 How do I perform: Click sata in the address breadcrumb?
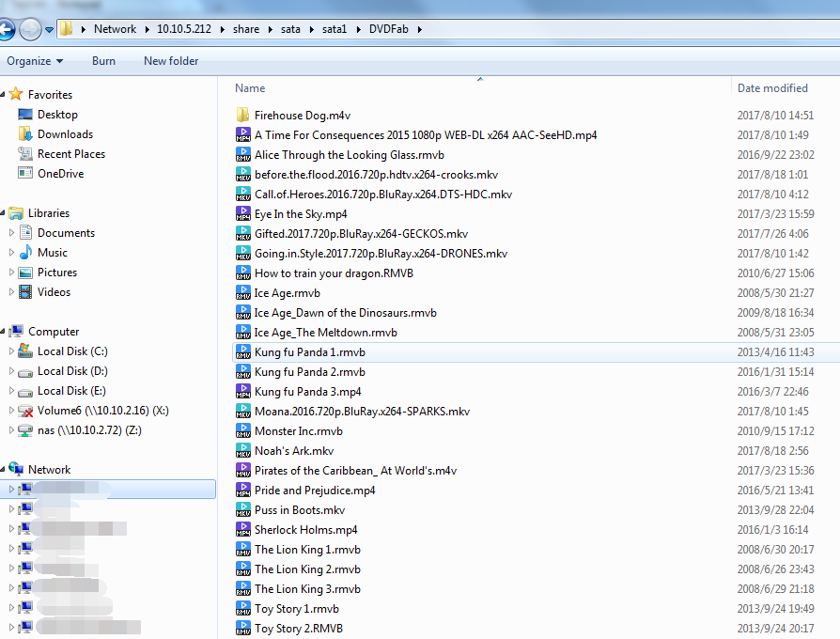pyautogui.click(x=290, y=29)
